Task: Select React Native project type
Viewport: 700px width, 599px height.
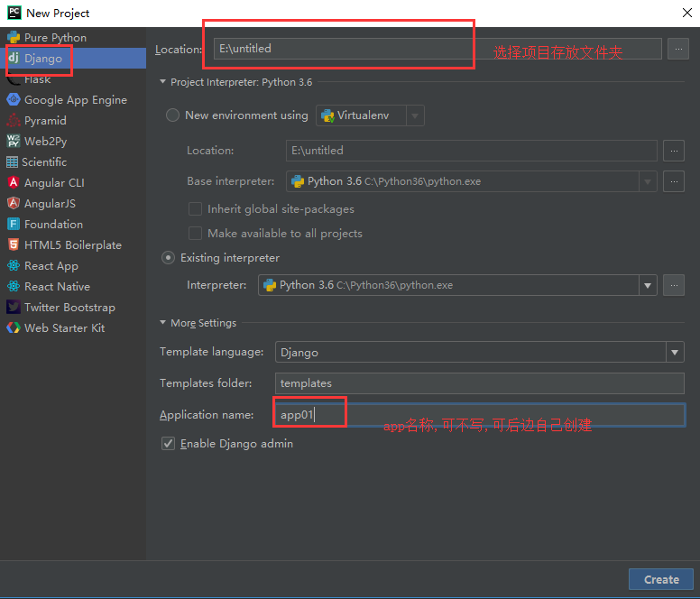Action: (x=73, y=286)
